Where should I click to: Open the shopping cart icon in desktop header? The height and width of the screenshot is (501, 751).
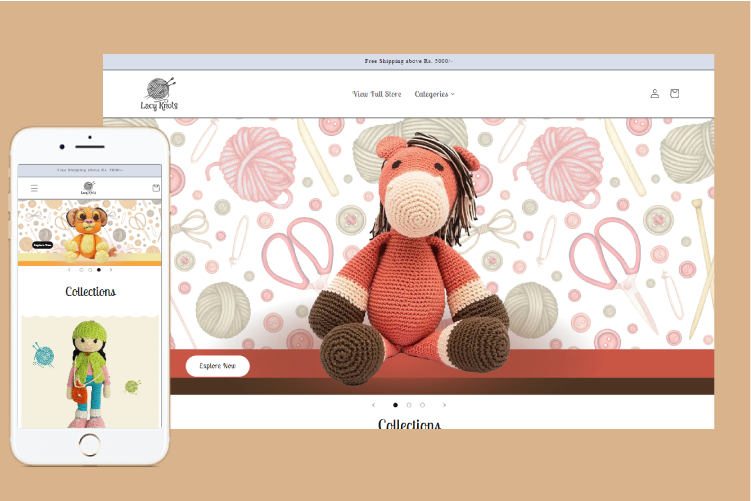coord(674,93)
